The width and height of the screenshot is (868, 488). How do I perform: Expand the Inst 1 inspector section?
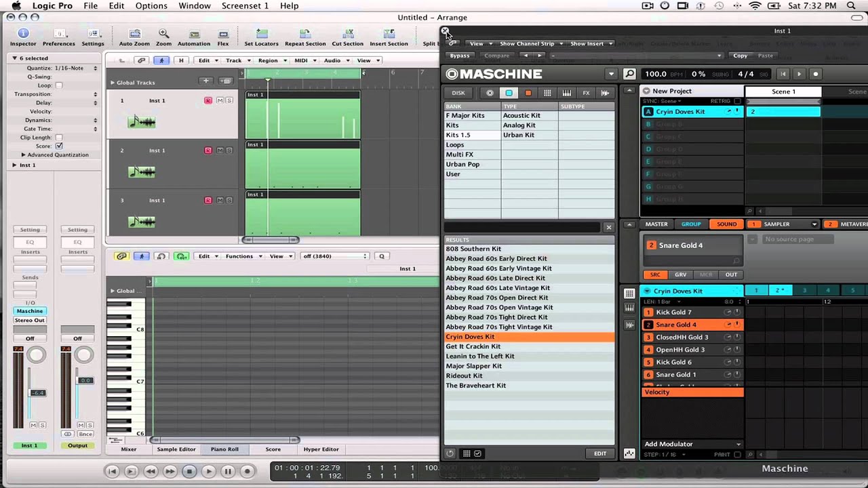tap(14, 165)
